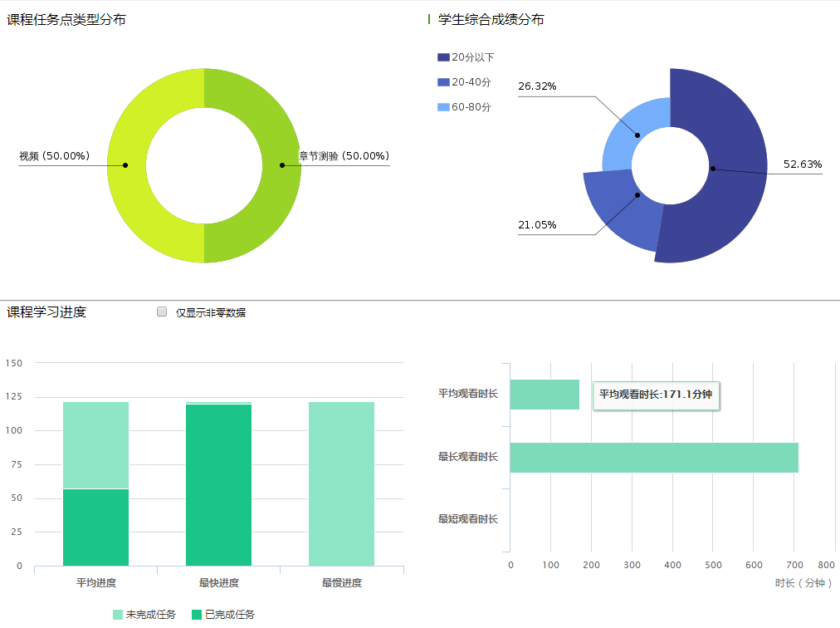Image resolution: width=840 pixels, height=628 pixels.
Task: Click the 平均观看时长 horizontal bar
Action: click(x=545, y=395)
